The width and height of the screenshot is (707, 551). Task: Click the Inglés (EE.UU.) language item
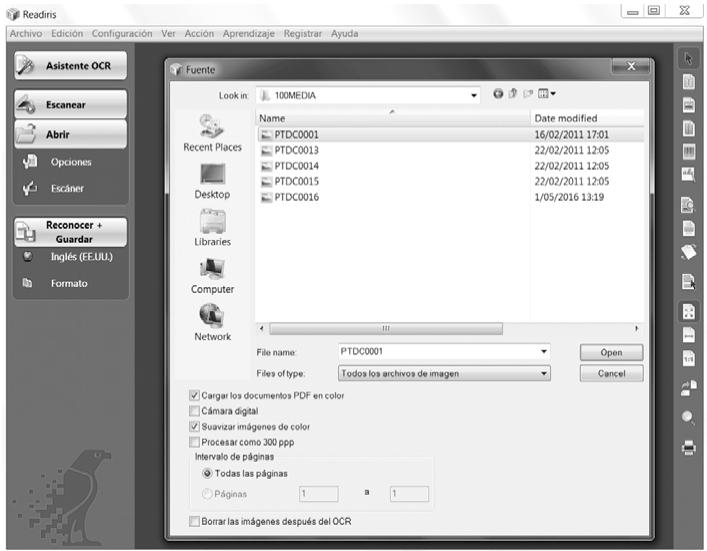pyautogui.click(x=82, y=257)
